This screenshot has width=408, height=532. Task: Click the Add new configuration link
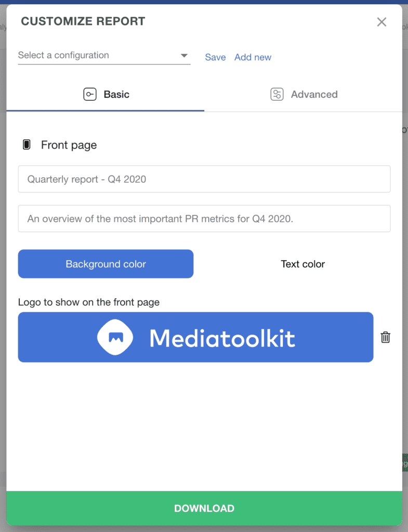pyautogui.click(x=253, y=57)
